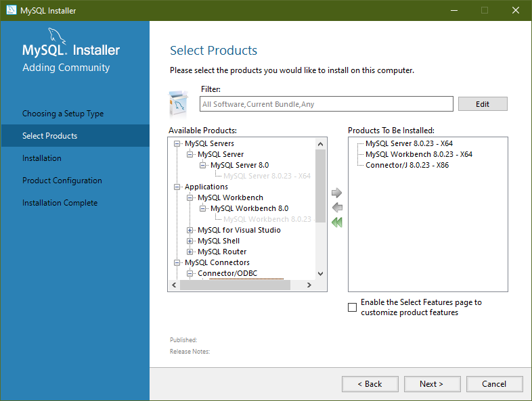532x401 pixels.
Task: Select the Applications label in tree
Action: (x=206, y=187)
